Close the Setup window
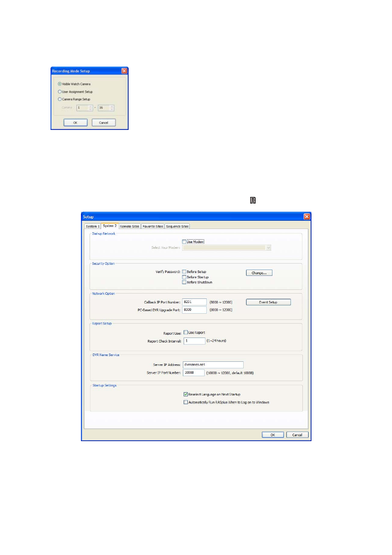This screenshot has width=392, height=555. pos(307,217)
